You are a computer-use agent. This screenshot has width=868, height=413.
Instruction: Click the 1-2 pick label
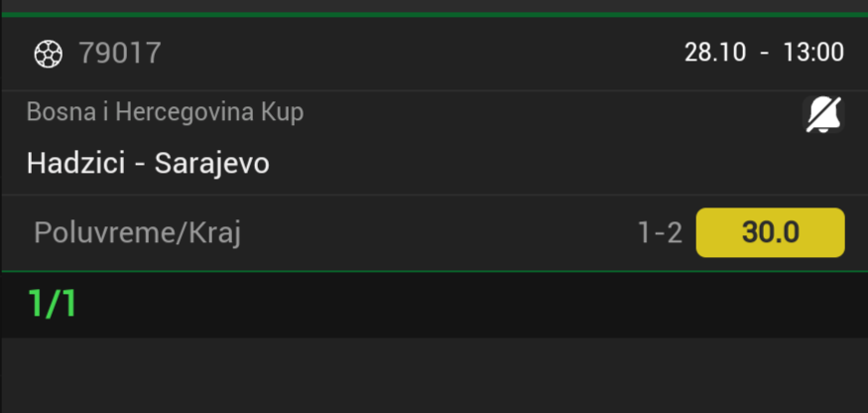[660, 233]
